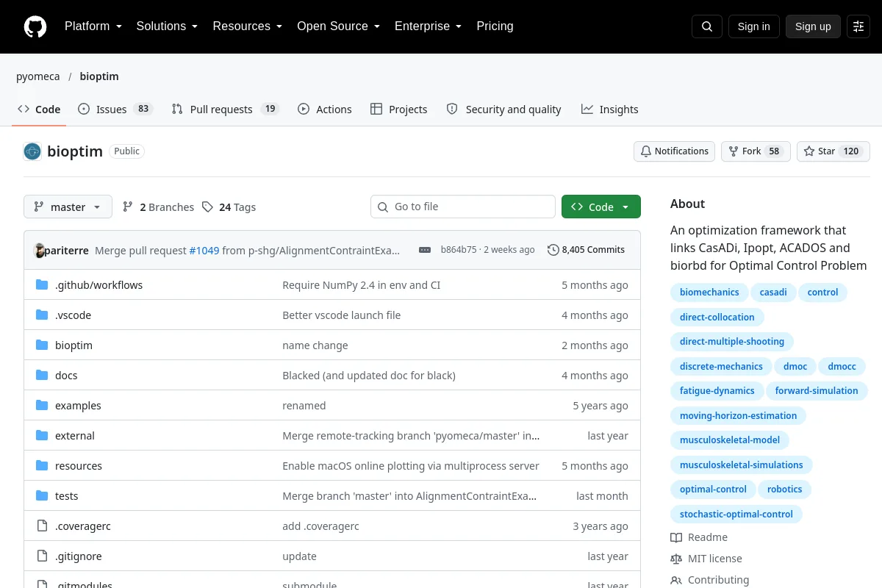Click the folder icon beside tests
The image size is (882, 588).
(x=42, y=495)
